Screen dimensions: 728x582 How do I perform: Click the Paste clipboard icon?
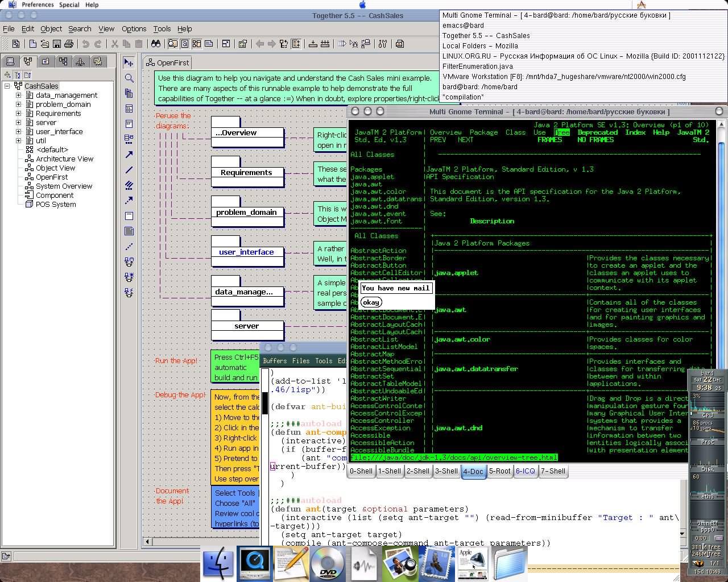point(138,44)
